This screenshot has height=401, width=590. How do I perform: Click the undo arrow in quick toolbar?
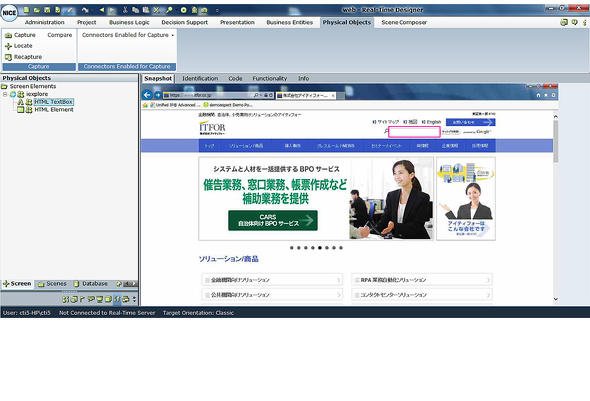coord(85,10)
